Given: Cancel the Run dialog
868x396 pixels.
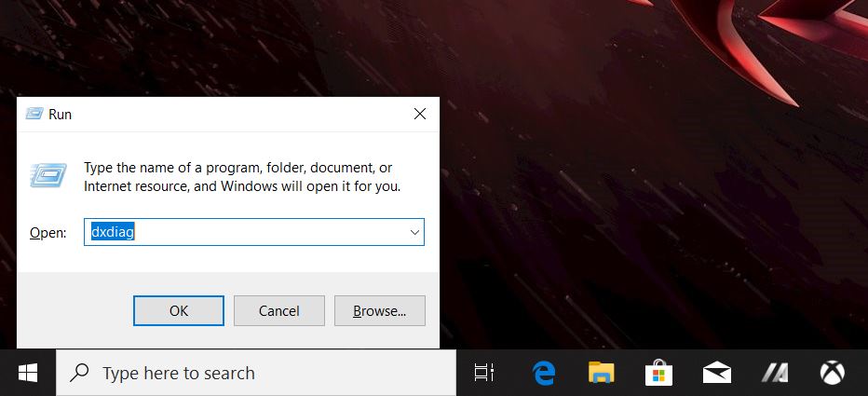Looking at the screenshot, I should [279, 310].
